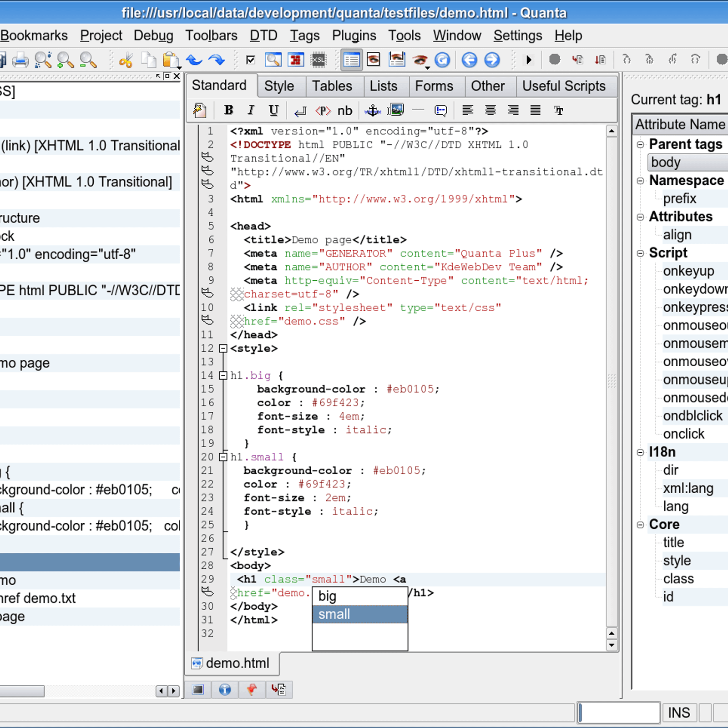Collapse the h1.small fold marker

click(x=223, y=457)
